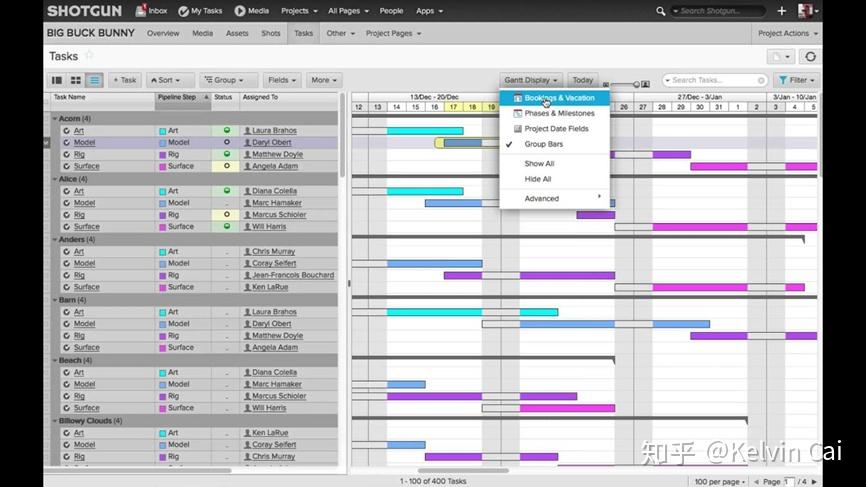This screenshot has height=487, width=866.
Task: Click the Today button
Action: pos(583,80)
